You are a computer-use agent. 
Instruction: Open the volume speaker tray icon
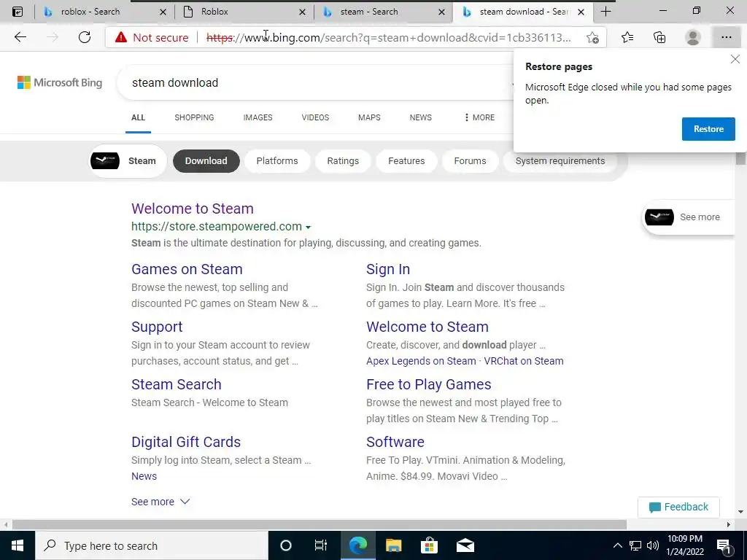click(x=653, y=545)
